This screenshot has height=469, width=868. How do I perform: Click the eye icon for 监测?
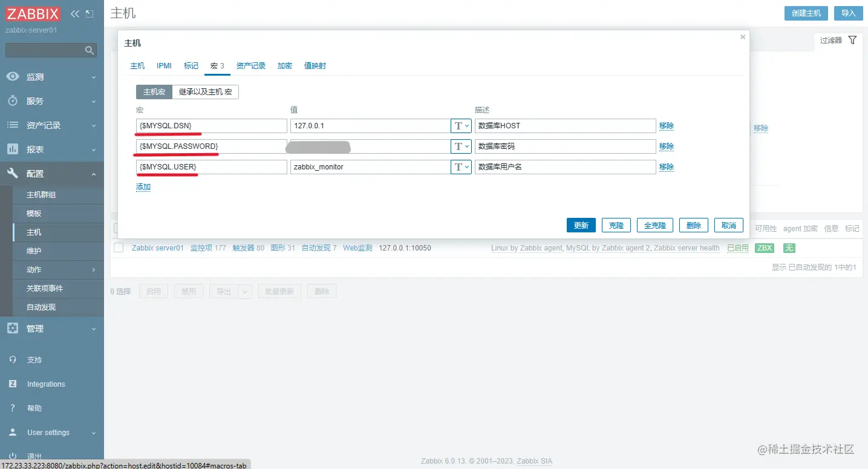coord(12,77)
